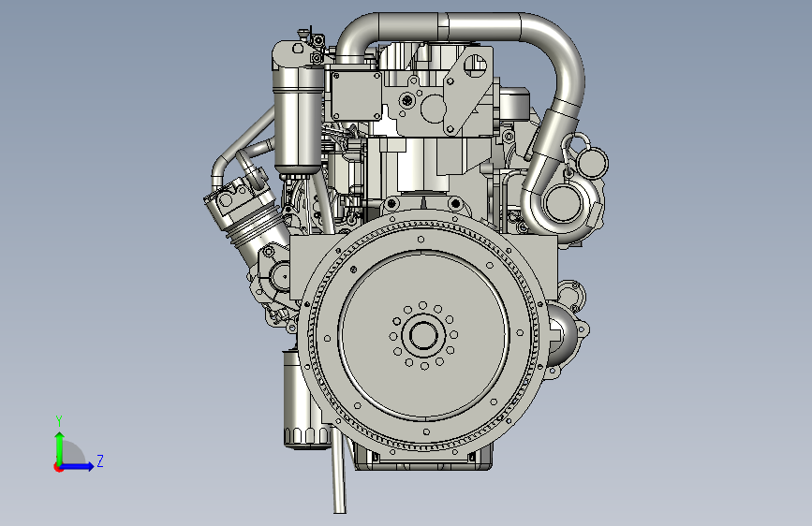Screen dimensions: 812x526
Task: Select the turbocharger compressor housing
Action: [565, 204]
